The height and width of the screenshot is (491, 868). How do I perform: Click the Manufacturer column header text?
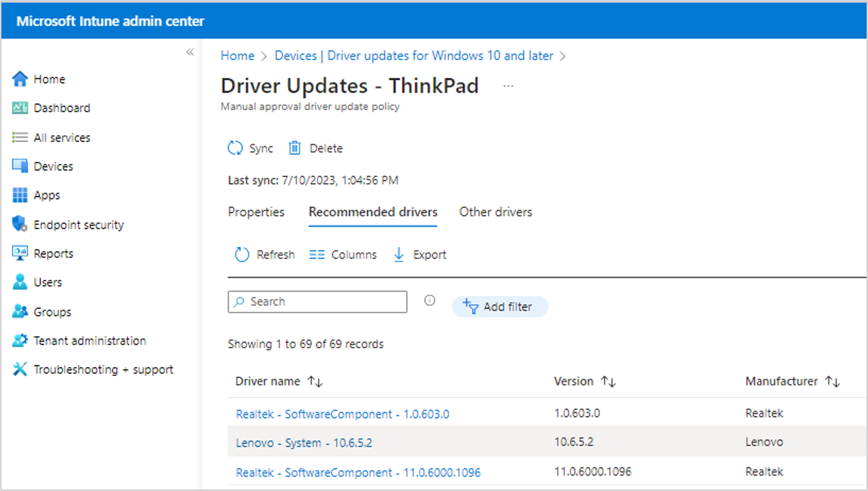click(781, 382)
